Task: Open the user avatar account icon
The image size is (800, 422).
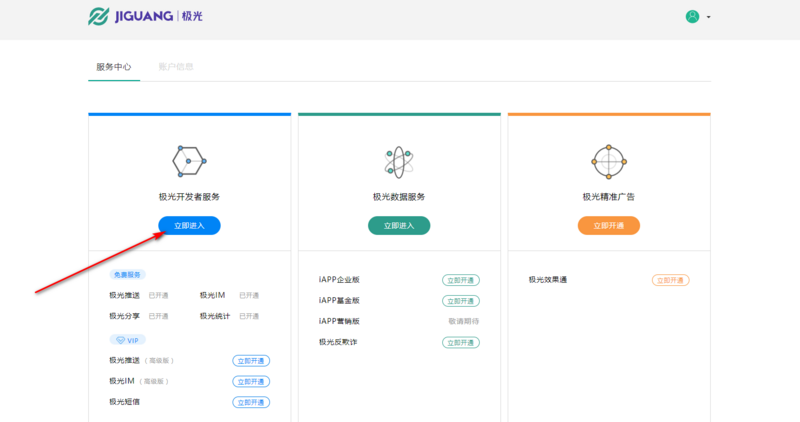Action: pos(692,17)
